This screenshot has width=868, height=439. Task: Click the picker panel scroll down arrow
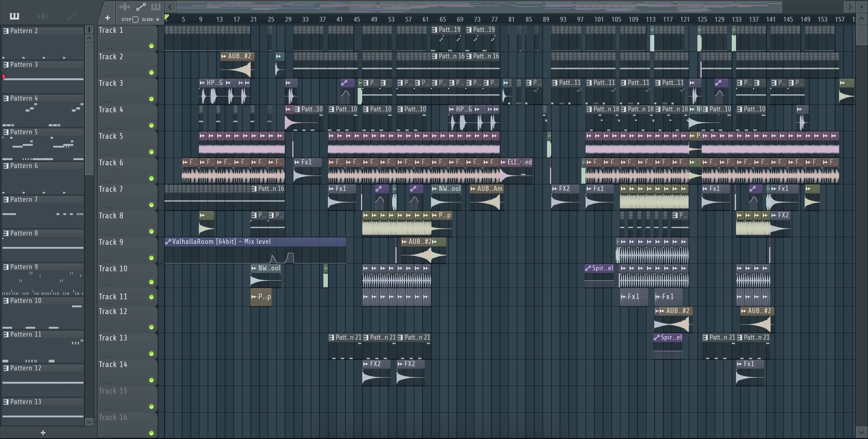89,422
